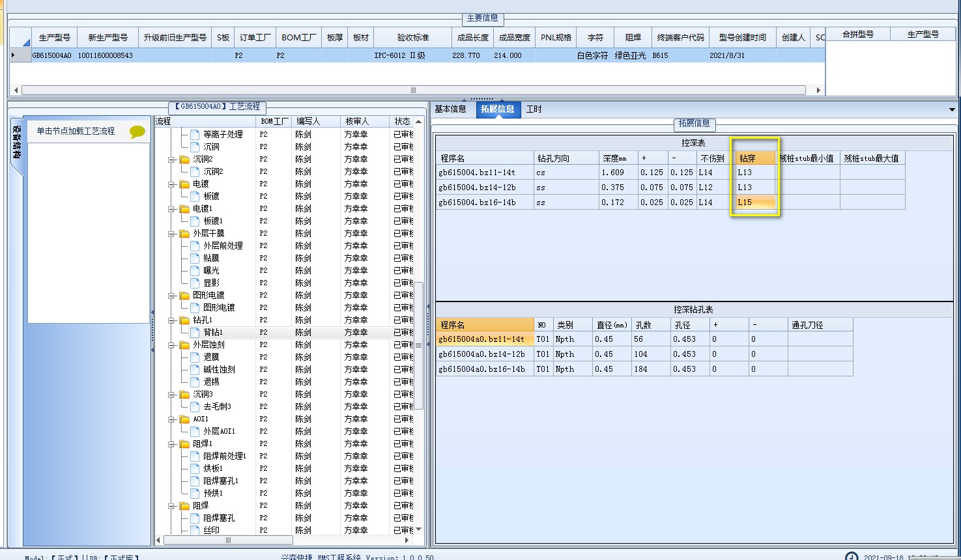The width and height of the screenshot is (961, 560).
Task: Click the document icon of 烘板1
Action: click(195, 468)
